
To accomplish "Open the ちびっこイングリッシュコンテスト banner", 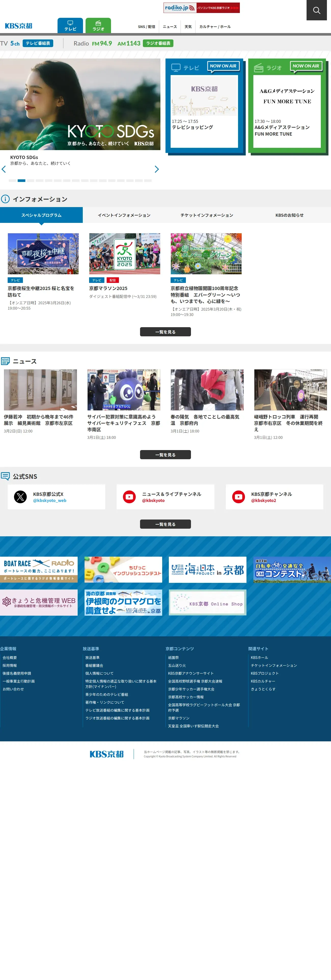I will tap(123, 570).
